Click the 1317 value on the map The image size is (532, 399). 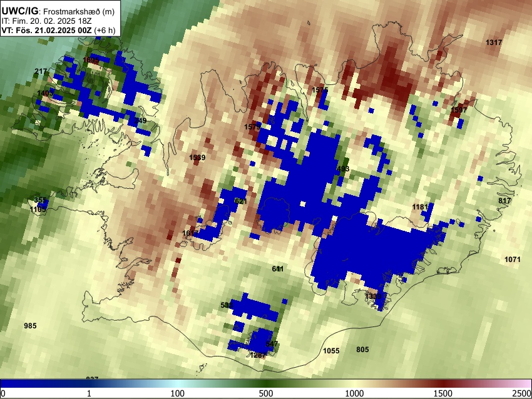coord(494,43)
